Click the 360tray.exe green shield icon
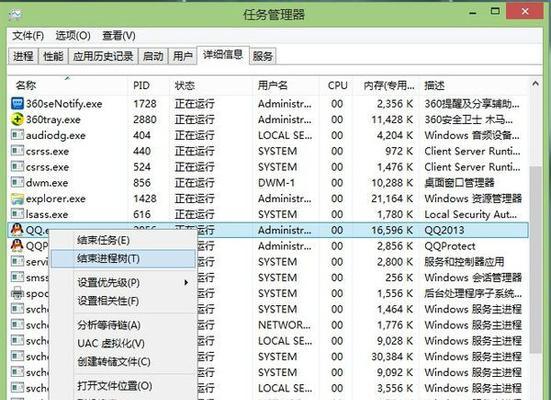Viewport: 551px width, 400px height. coord(17,120)
